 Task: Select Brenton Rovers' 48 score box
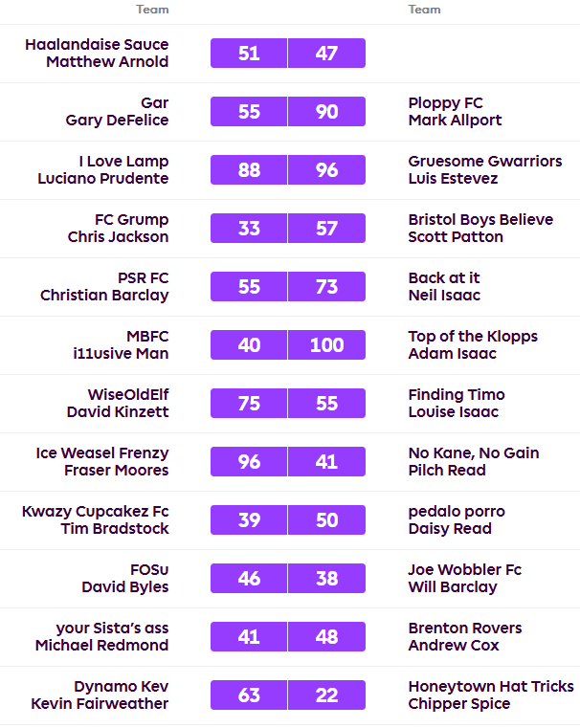point(326,636)
